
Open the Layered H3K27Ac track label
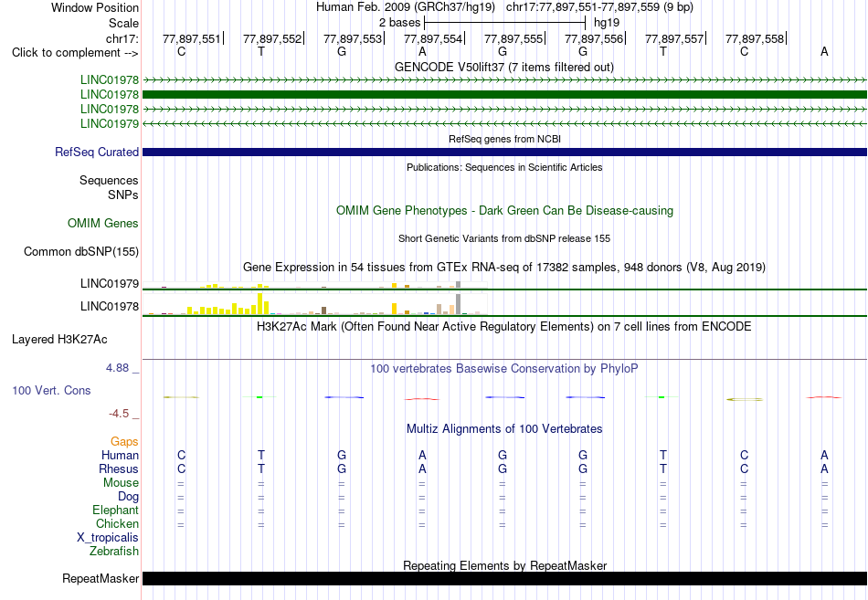[59, 340]
